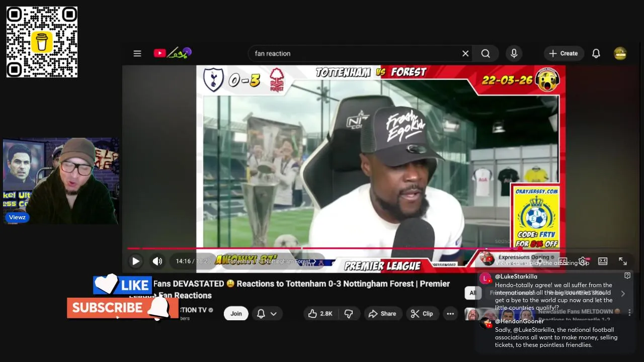Enter full screen mode
644x362 pixels.
[623, 261]
